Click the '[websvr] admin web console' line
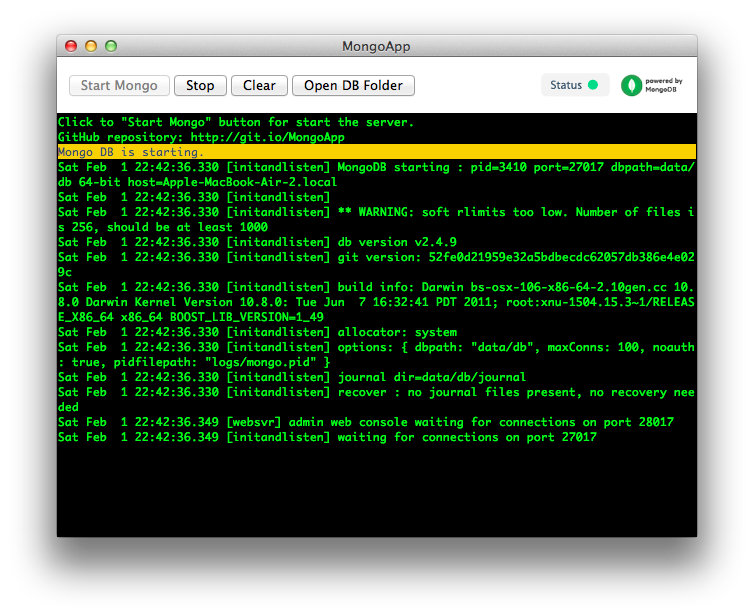The height and width of the screenshot is (616, 754). (366, 422)
